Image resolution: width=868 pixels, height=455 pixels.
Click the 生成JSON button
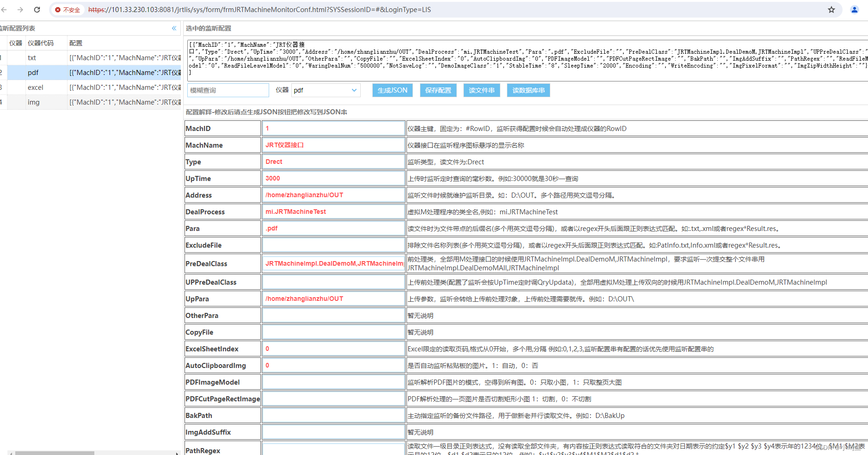pyautogui.click(x=393, y=90)
